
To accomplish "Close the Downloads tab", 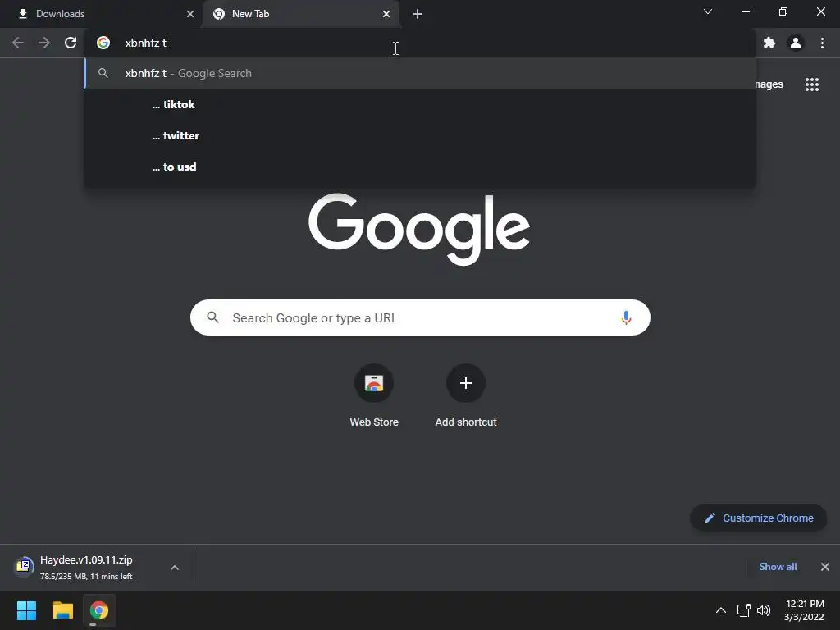I will tap(190, 14).
